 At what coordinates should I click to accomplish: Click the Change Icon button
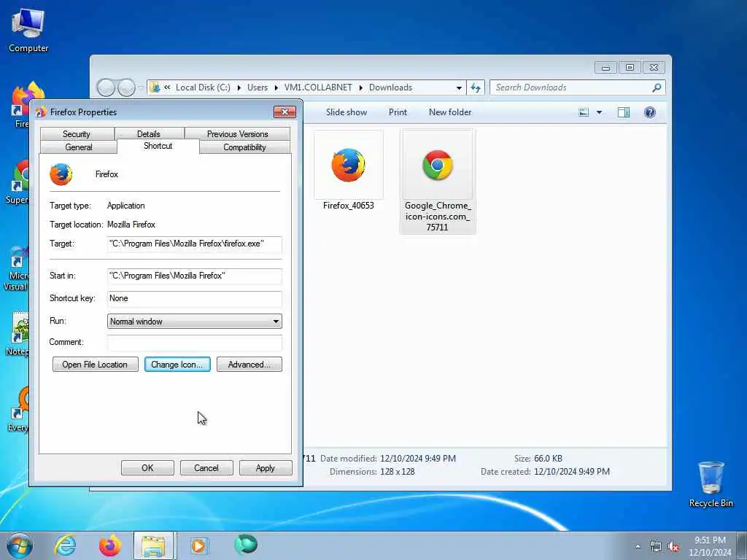pos(177,365)
